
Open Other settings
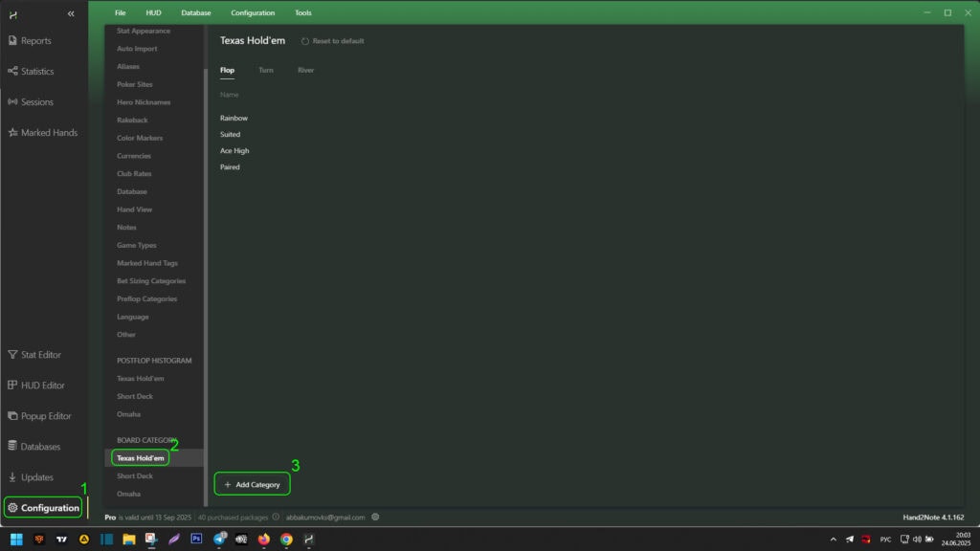[x=125, y=335]
